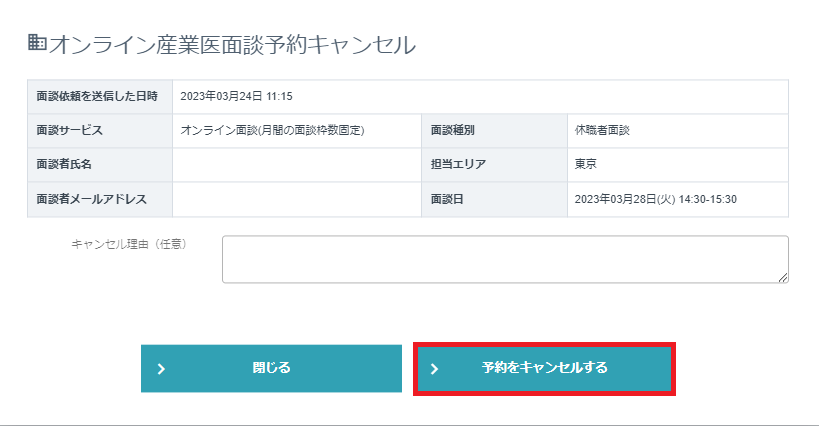Screen dimensions: 819x426
Task: Click the オンライン面談(月間の面談枠数固定) service value
Action: click(272, 131)
